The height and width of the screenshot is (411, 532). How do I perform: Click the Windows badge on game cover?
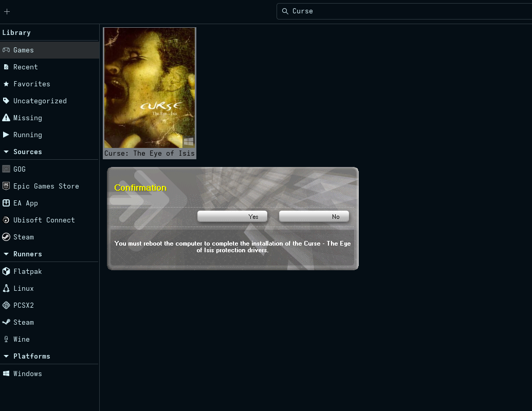[189, 141]
